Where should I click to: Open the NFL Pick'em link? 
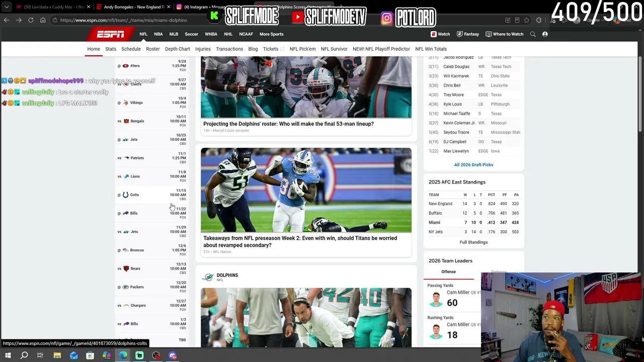302,49
